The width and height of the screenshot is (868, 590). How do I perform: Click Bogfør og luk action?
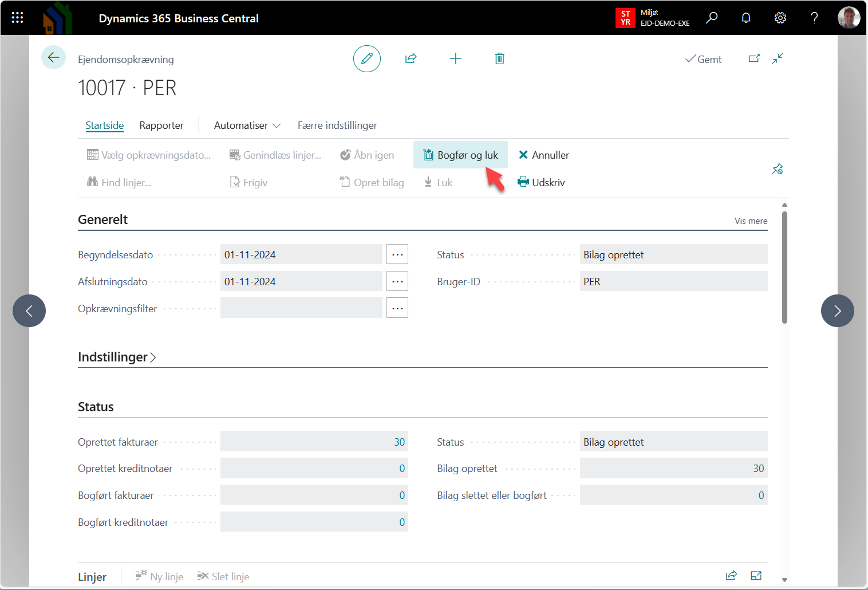461,155
